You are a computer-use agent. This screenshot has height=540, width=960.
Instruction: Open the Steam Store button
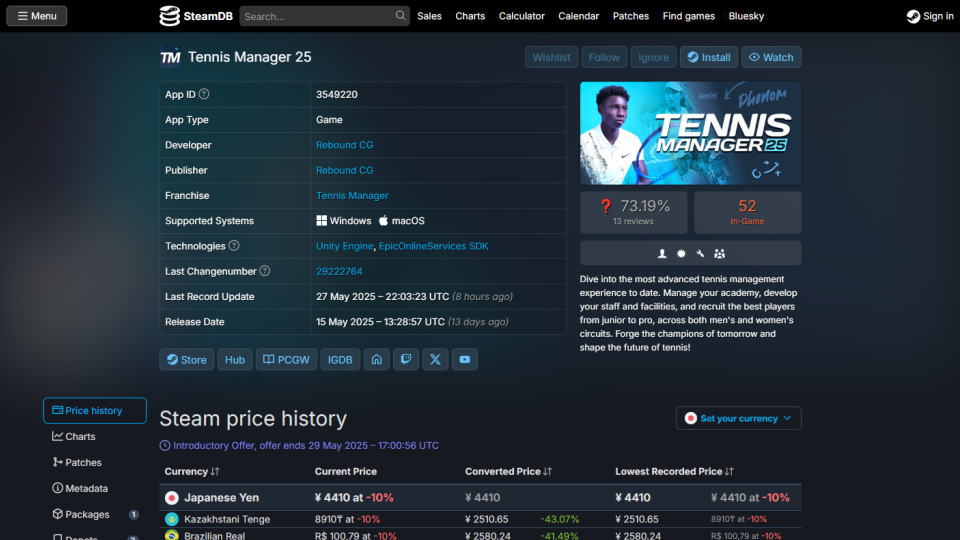point(187,359)
